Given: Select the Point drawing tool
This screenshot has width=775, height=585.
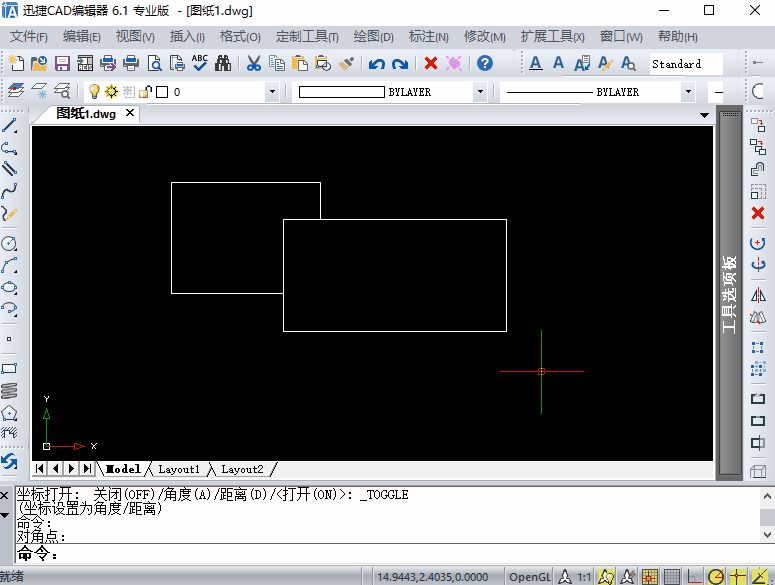Looking at the screenshot, I should tap(9, 339).
